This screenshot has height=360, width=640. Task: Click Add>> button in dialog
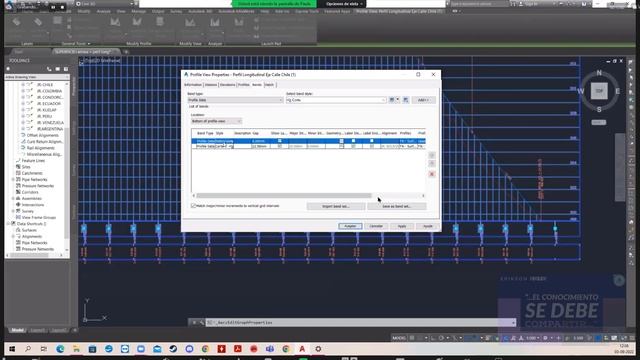click(423, 100)
